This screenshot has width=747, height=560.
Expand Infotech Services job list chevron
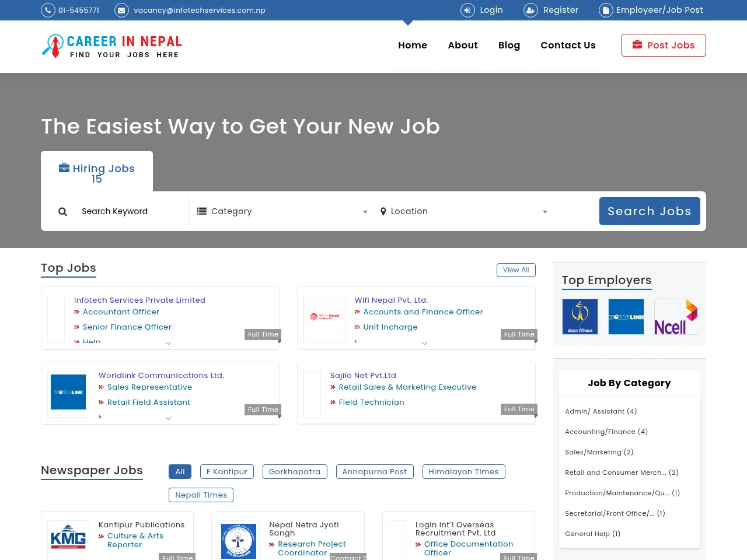(x=168, y=344)
